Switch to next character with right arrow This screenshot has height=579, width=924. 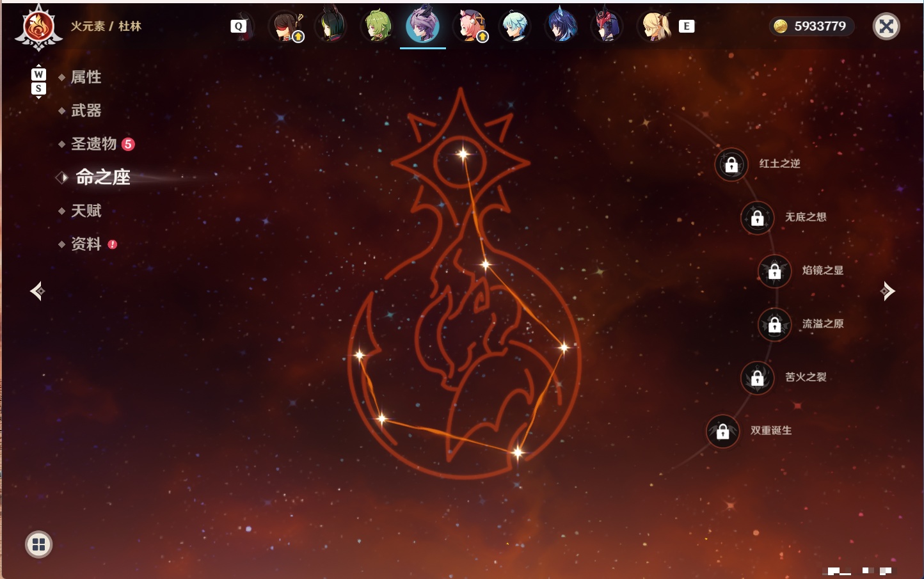coord(887,291)
